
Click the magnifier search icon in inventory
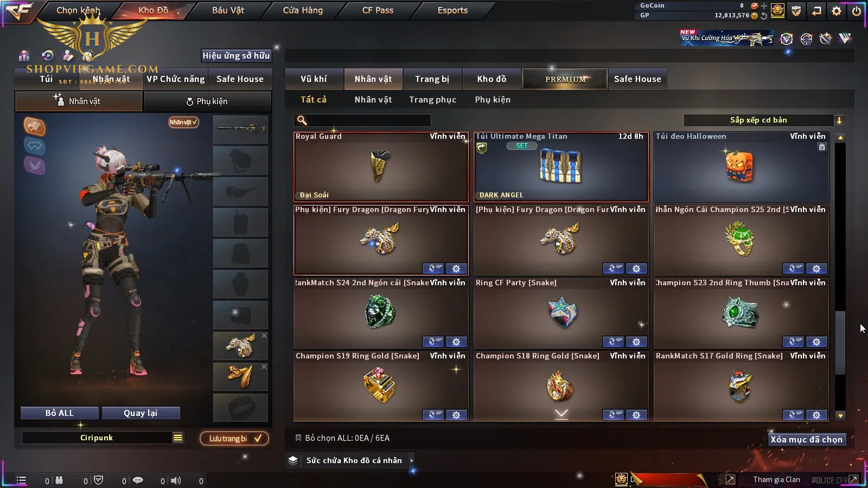point(302,120)
